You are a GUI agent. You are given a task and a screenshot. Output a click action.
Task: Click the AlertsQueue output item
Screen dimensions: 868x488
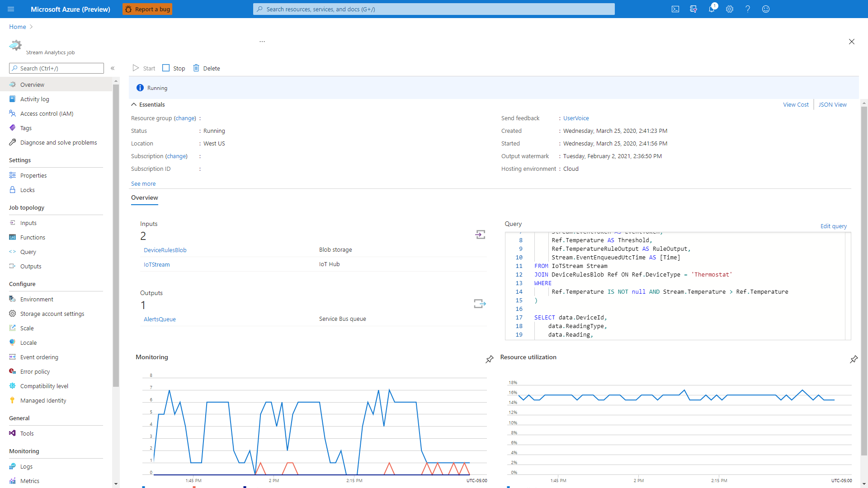[x=159, y=319]
